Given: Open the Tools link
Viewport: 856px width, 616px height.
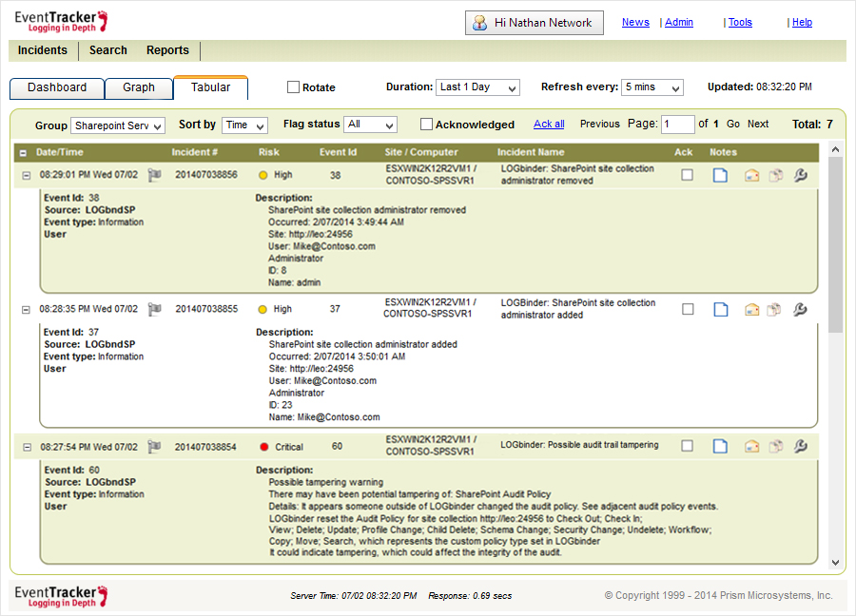Looking at the screenshot, I should pos(740,23).
